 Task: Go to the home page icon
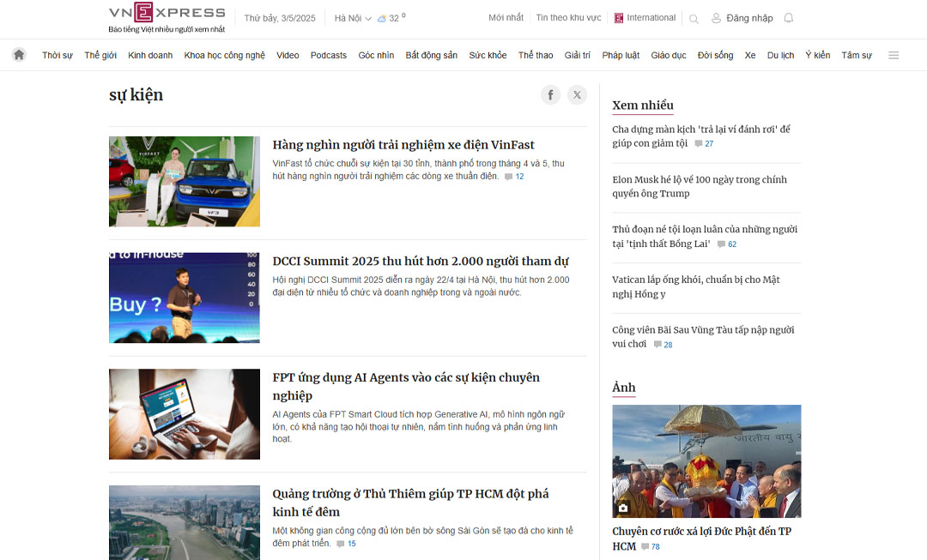(19, 55)
